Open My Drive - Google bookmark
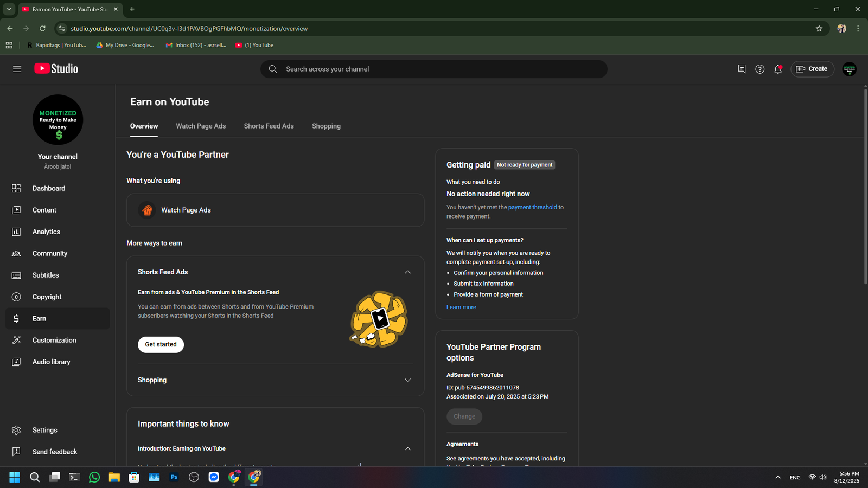 point(125,45)
